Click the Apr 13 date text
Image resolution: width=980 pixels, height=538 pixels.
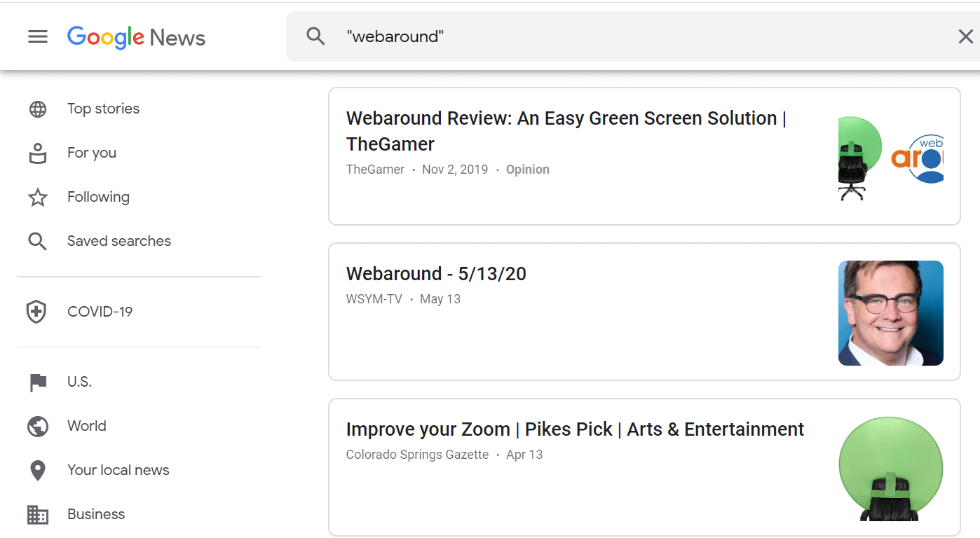[525, 455]
